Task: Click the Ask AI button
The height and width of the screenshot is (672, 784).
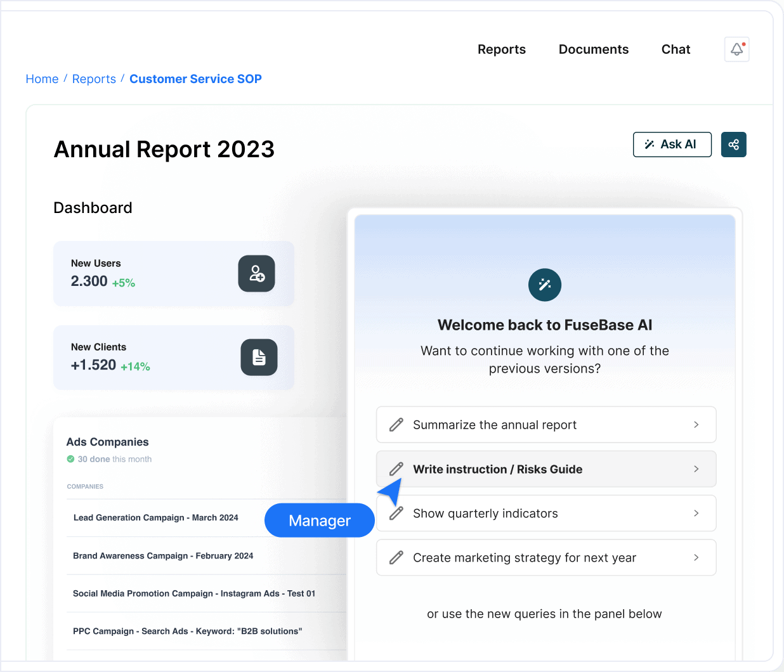Action: pos(672,145)
